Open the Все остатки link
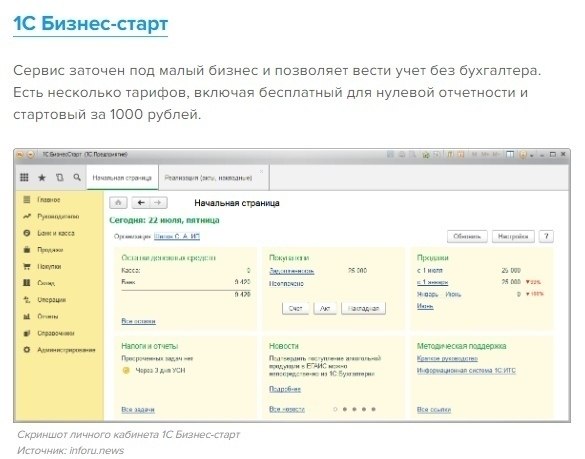The height and width of the screenshot is (459, 585). [138, 321]
